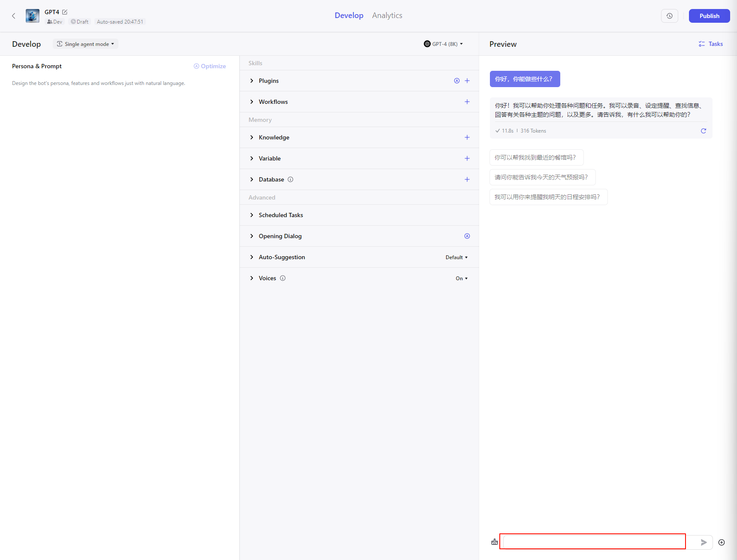Click the add attachment plus circle icon
The image size is (737, 560).
click(x=722, y=542)
